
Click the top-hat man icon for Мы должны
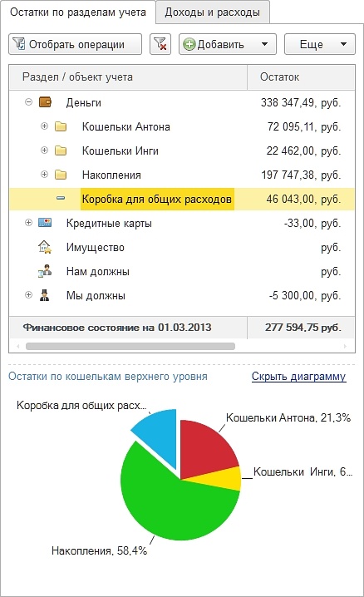pyautogui.click(x=45, y=295)
